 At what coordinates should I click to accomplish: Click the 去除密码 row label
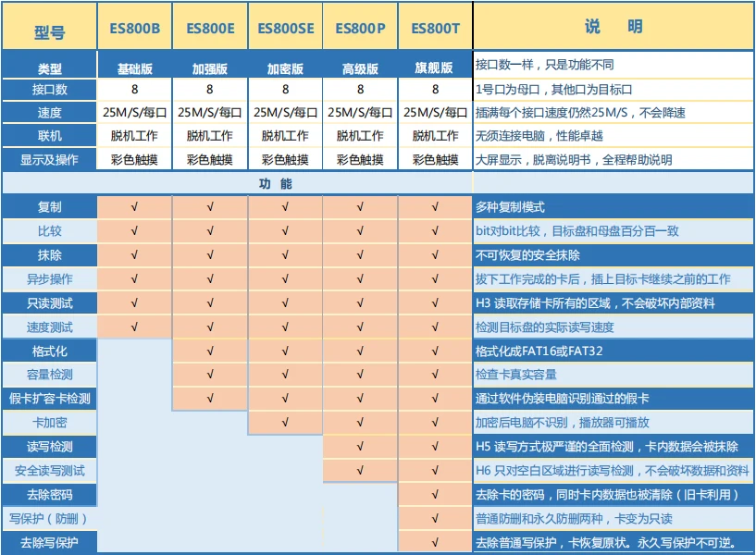50,495
